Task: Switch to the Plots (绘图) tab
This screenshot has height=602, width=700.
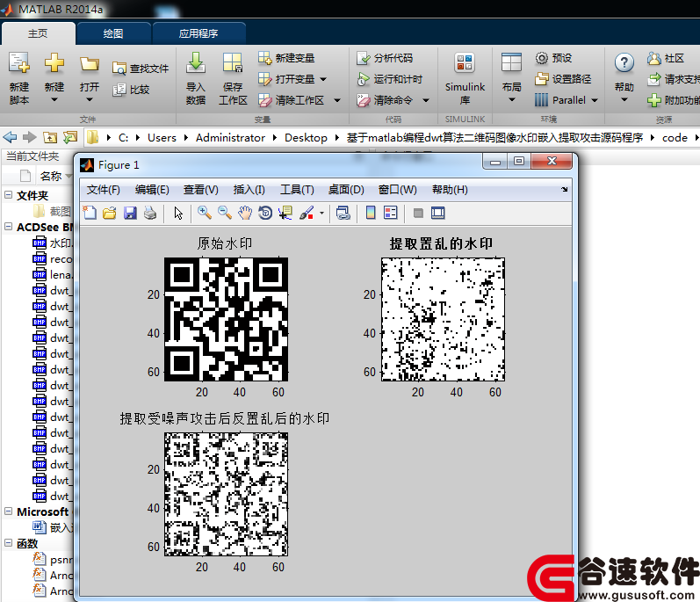Action: coord(113,33)
